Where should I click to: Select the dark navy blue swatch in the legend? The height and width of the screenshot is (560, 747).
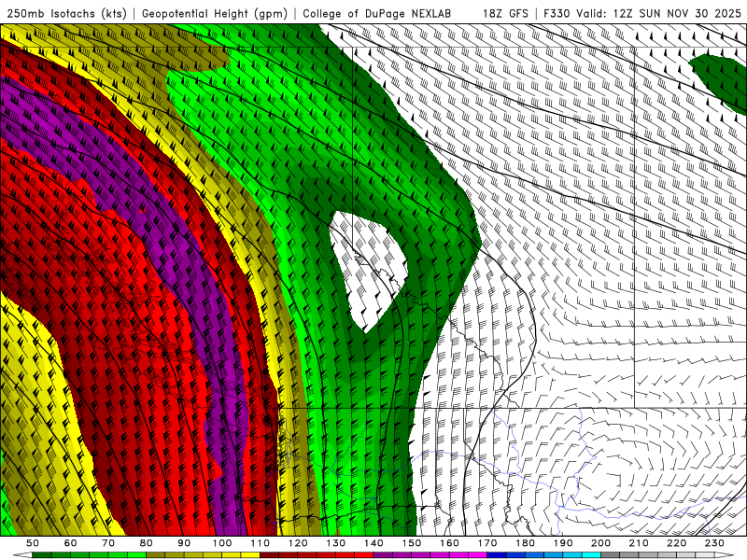pyautogui.click(x=496, y=554)
